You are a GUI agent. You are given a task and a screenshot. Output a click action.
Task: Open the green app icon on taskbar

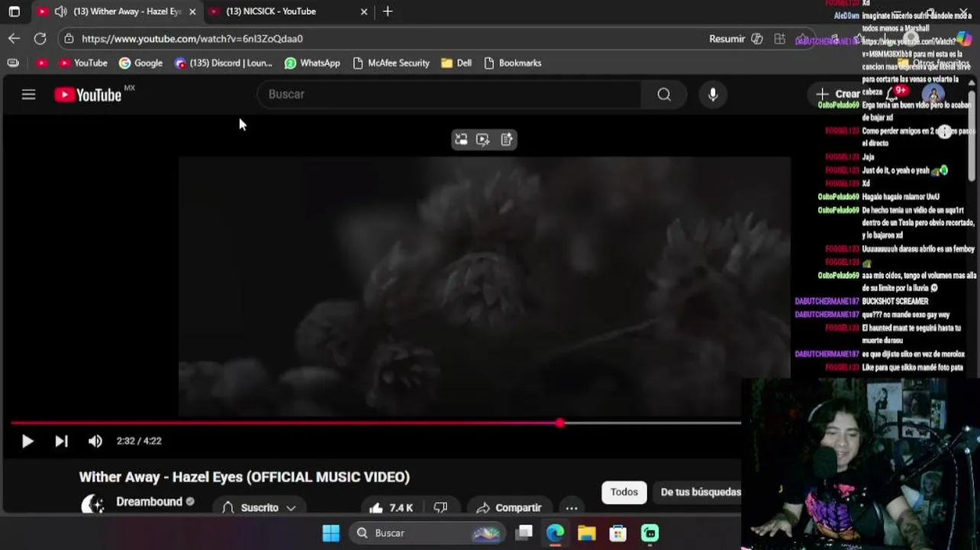(x=650, y=532)
